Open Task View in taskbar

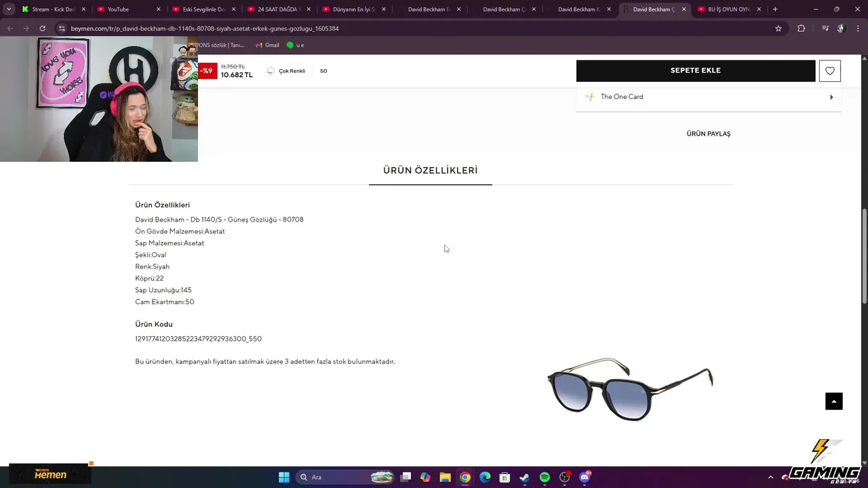point(406,477)
